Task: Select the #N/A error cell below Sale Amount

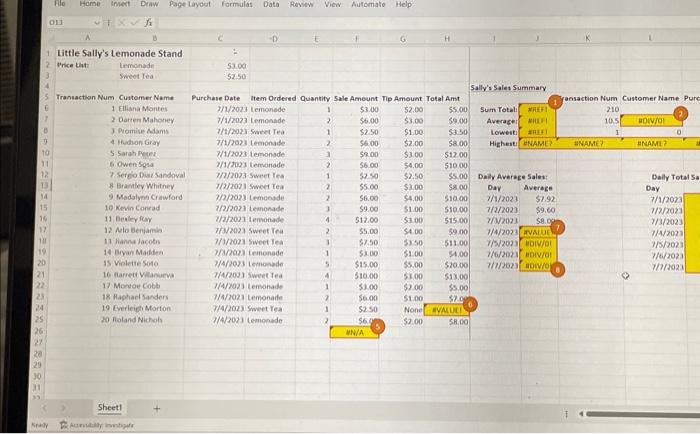Action: tap(354, 332)
